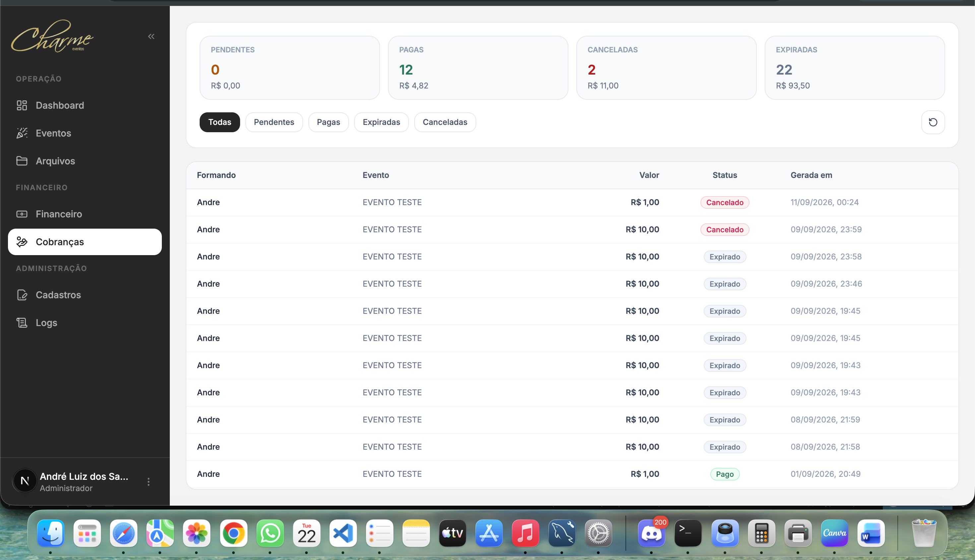
Task: Open WhatsApp from the dock
Action: click(x=270, y=533)
